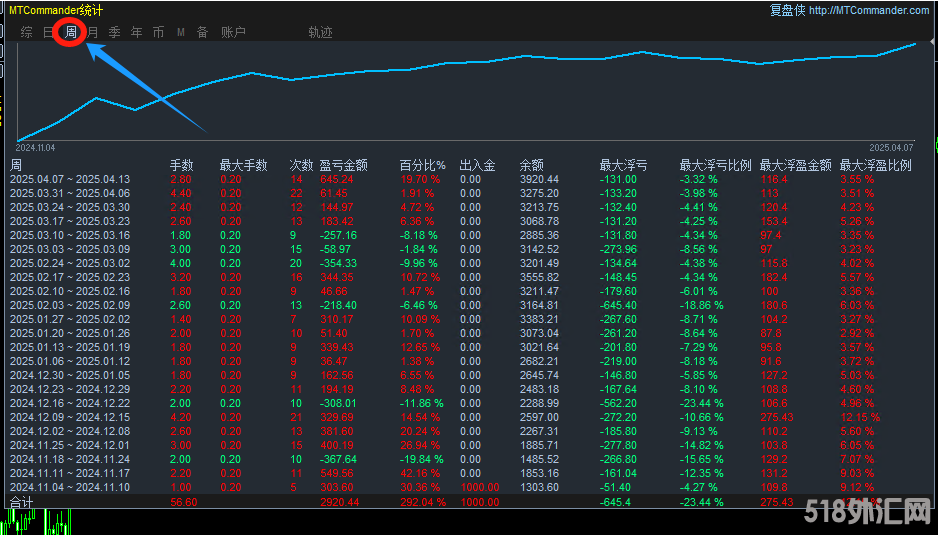Select week row 2024.11.18 ~ 2024.11.24
The image size is (938, 535).
469,460
